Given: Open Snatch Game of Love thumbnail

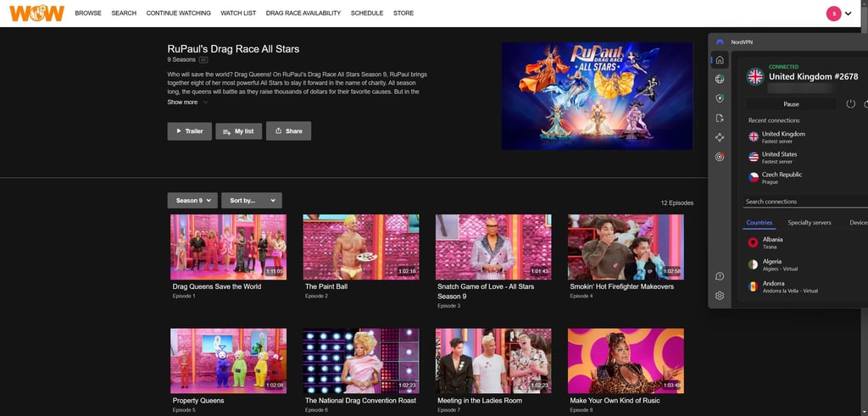Looking at the screenshot, I should tap(493, 247).
